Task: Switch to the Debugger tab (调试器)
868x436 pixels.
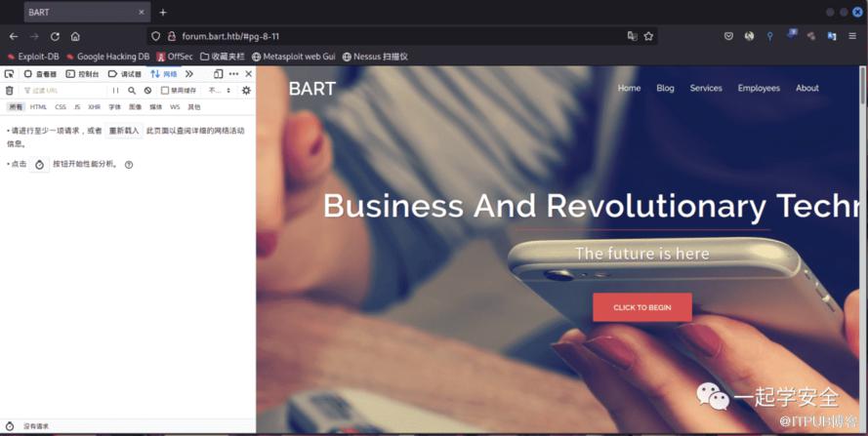Action: [x=125, y=73]
